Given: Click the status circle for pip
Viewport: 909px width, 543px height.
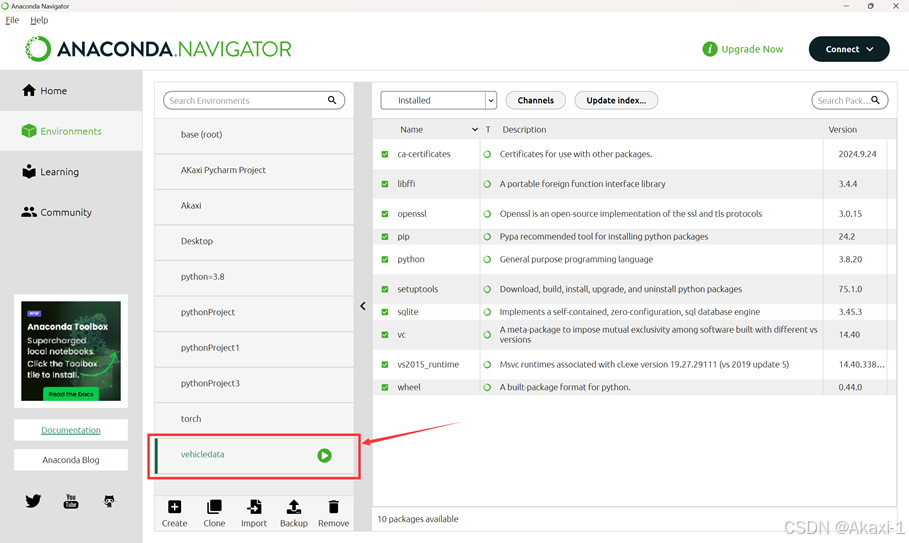Looking at the screenshot, I should click(x=488, y=236).
